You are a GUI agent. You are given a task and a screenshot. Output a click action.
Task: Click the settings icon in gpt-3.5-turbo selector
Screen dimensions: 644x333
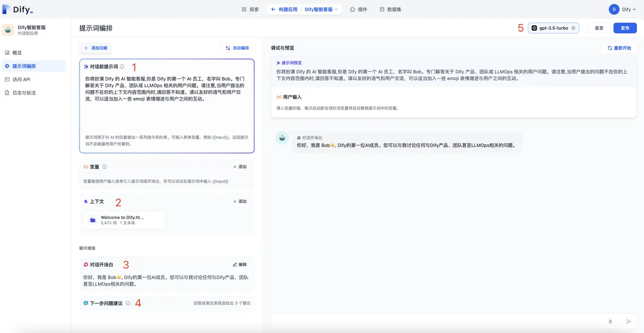tap(573, 28)
